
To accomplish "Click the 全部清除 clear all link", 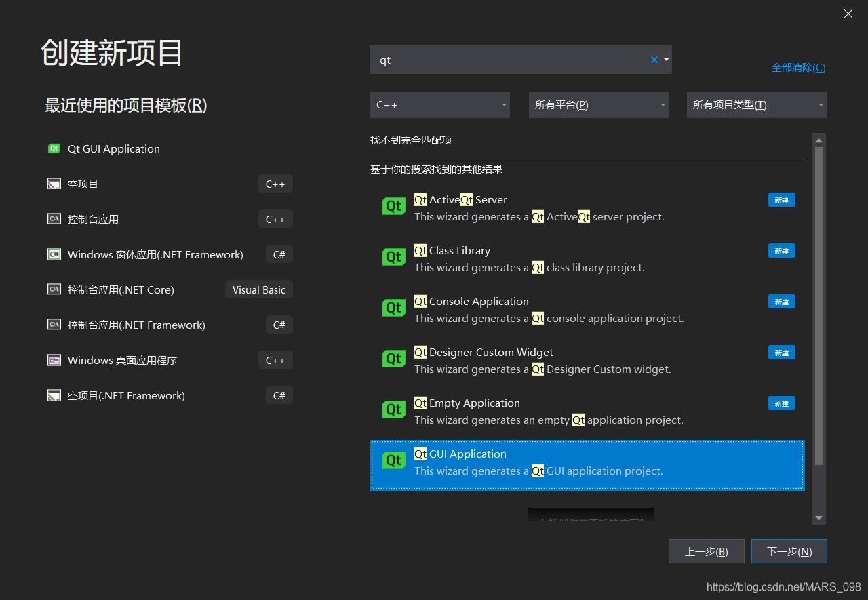I will click(798, 68).
